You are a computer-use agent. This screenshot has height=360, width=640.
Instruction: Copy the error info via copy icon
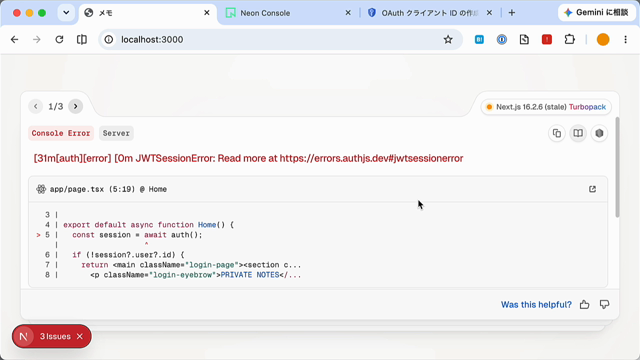pos(557,133)
